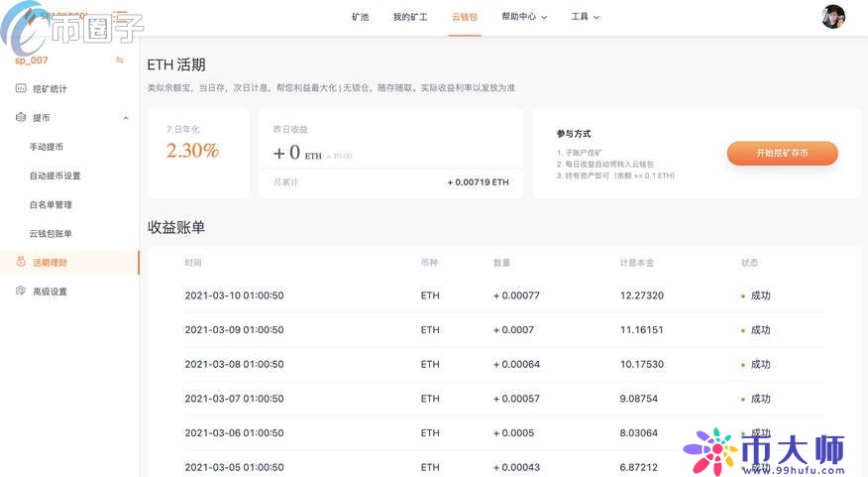Click the 活期理财 money bag icon
868x477 pixels.
click(21, 262)
